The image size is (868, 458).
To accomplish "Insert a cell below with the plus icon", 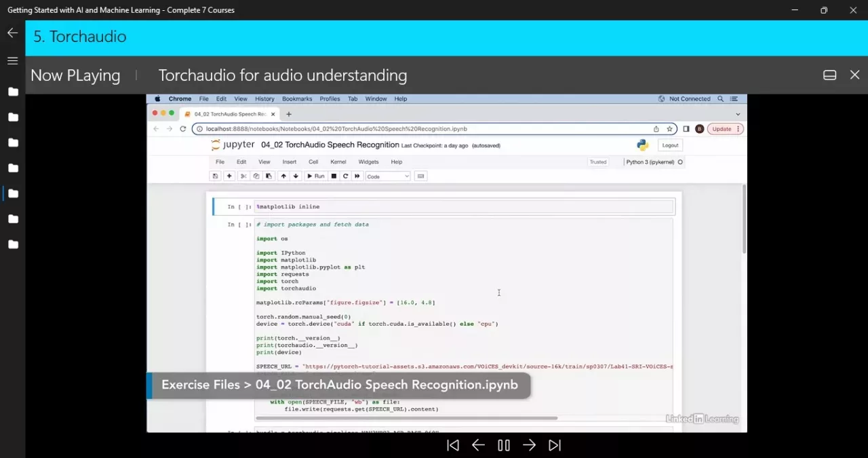I will 229,176.
